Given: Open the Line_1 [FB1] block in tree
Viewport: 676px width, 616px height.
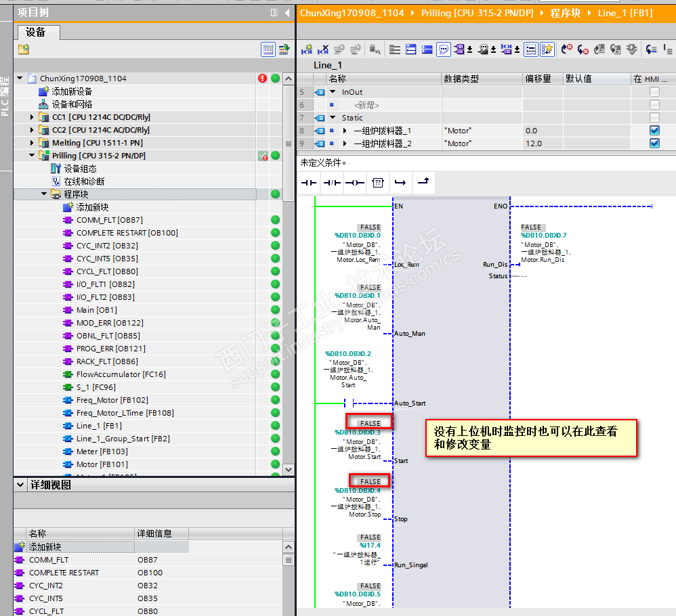Looking at the screenshot, I should point(99,426).
